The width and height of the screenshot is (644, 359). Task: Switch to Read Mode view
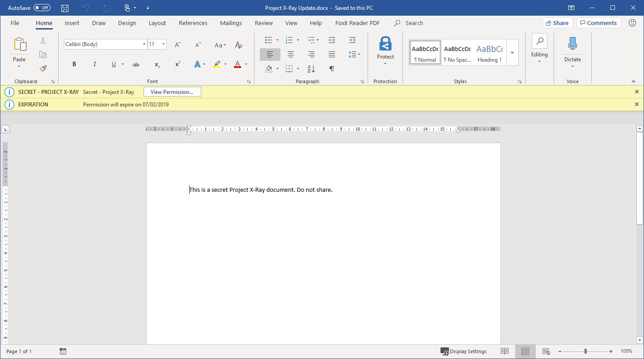(x=504, y=351)
